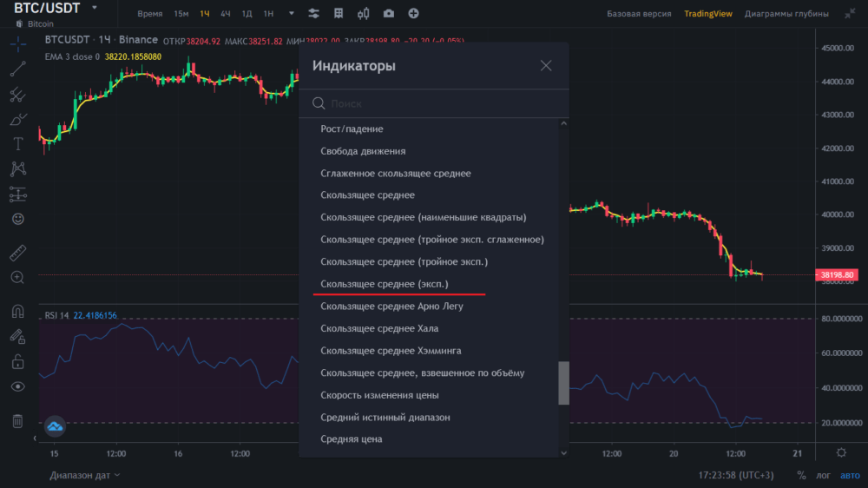The width and height of the screenshot is (868, 488).
Task: Select the trend line drawing tool
Action: tap(17, 69)
